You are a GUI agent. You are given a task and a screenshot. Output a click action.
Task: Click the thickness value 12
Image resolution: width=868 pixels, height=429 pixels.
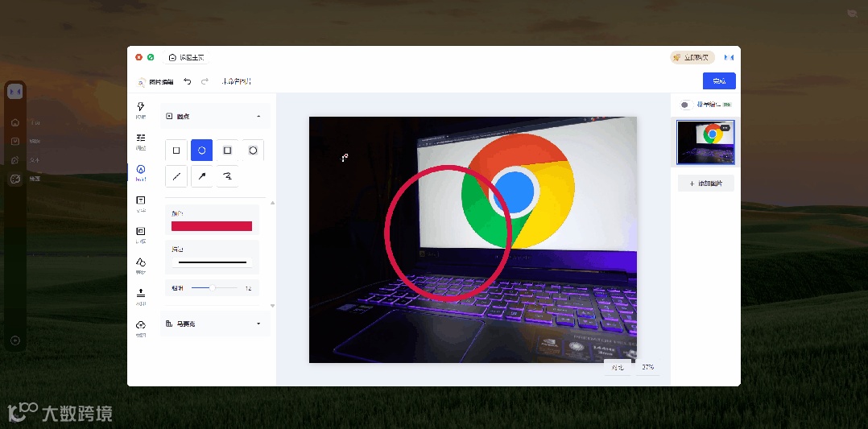[x=248, y=288]
